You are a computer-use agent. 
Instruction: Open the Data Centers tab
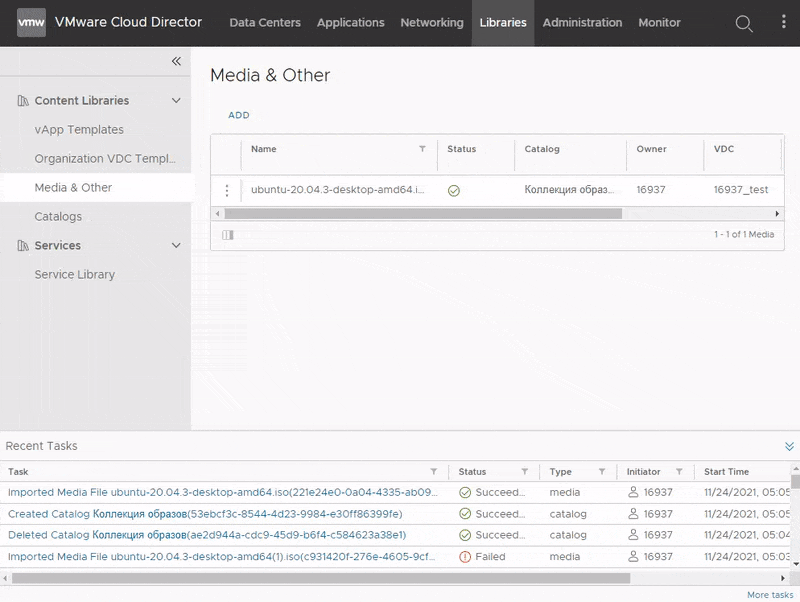[x=265, y=22]
